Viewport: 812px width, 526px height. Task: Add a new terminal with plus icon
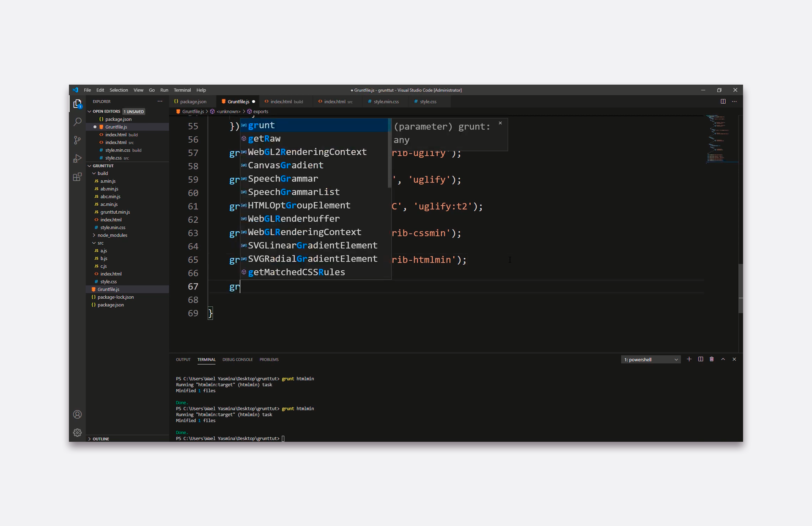pos(689,359)
